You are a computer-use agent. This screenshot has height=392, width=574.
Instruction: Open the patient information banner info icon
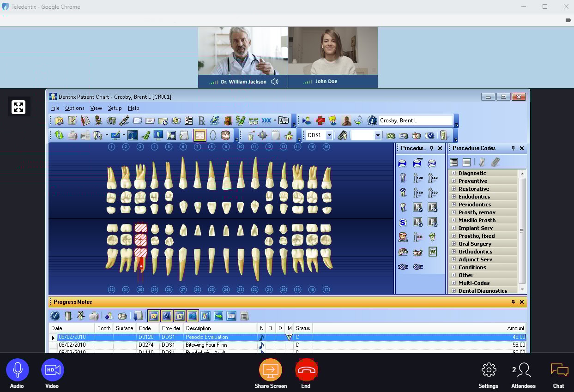pos(373,120)
